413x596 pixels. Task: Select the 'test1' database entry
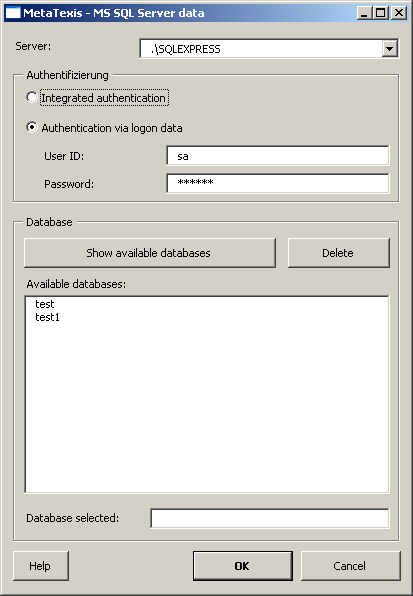coord(47,317)
